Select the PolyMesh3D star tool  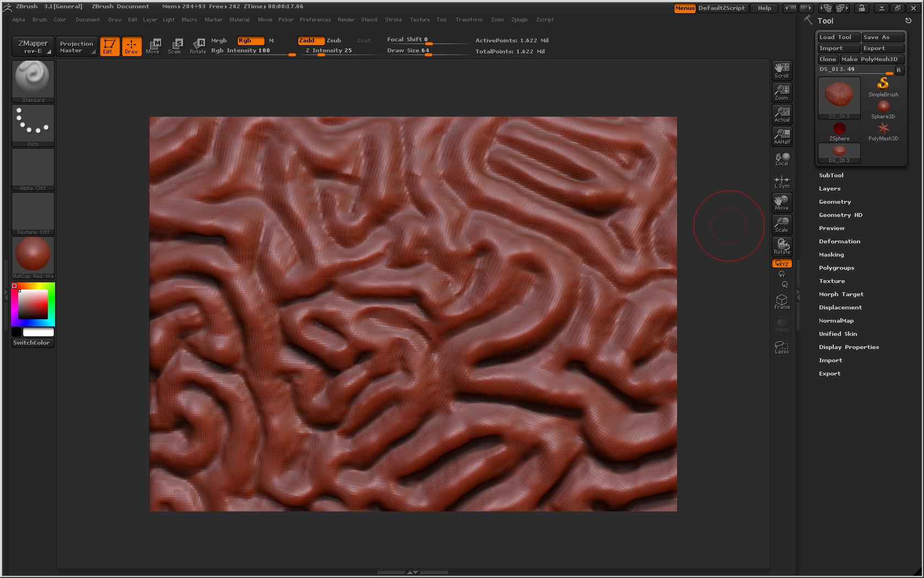pos(883,128)
